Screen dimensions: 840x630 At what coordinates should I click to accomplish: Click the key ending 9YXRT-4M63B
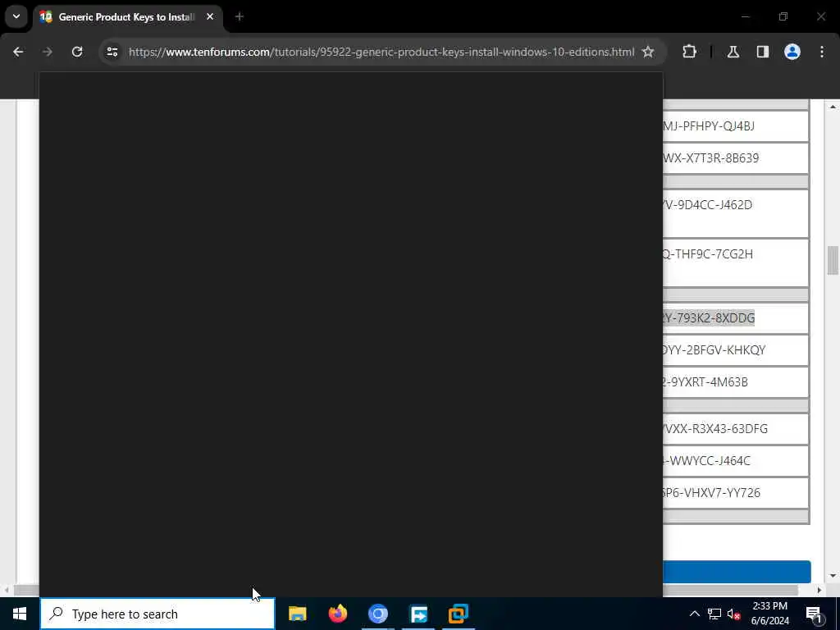click(705, 382)
